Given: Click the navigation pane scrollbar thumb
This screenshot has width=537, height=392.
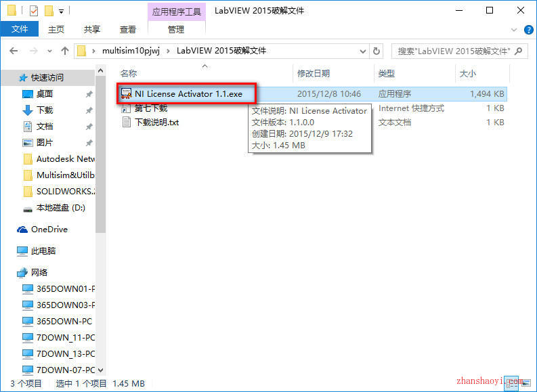Looking at the screenshot, I should (x=100, y=154).
